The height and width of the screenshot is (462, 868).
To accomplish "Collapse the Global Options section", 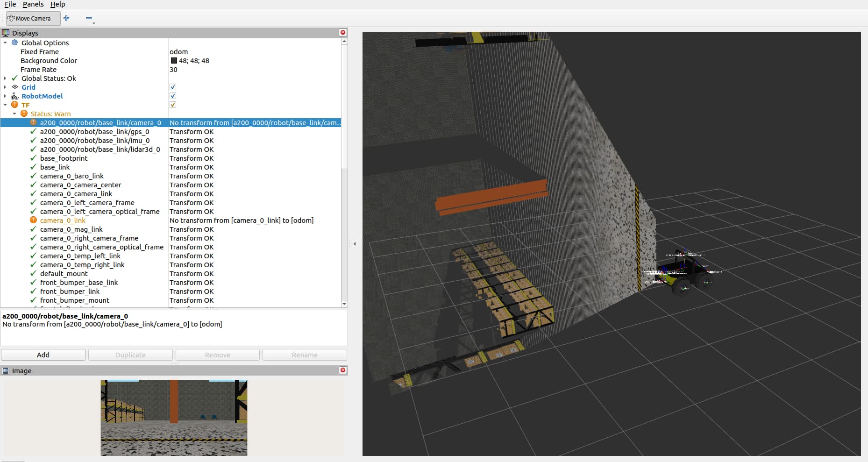I will click(x=5, y=43).
